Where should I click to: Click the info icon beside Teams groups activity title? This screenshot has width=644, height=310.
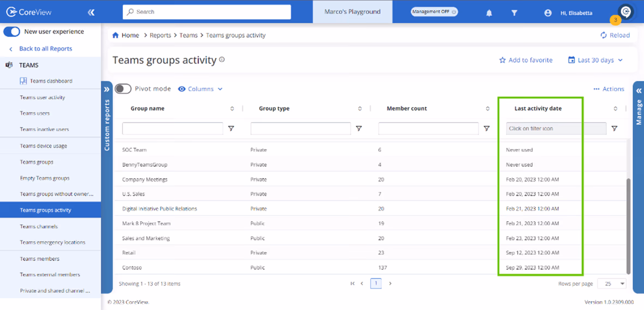tap(222, 60)
